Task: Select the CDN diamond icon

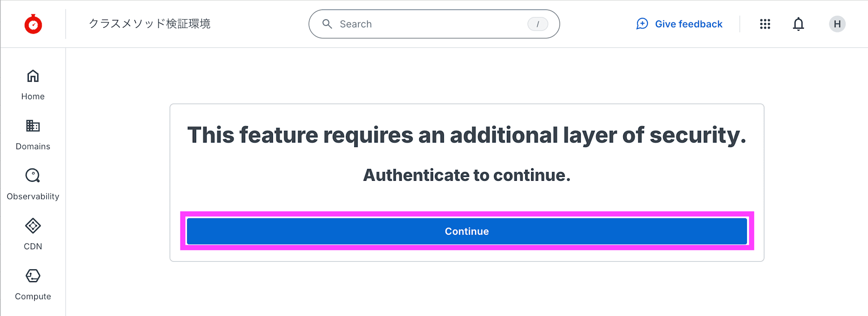Action: click(33, 226)
